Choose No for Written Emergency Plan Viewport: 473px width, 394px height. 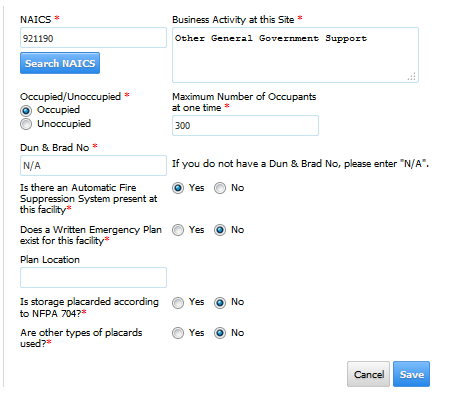(220, 230)
